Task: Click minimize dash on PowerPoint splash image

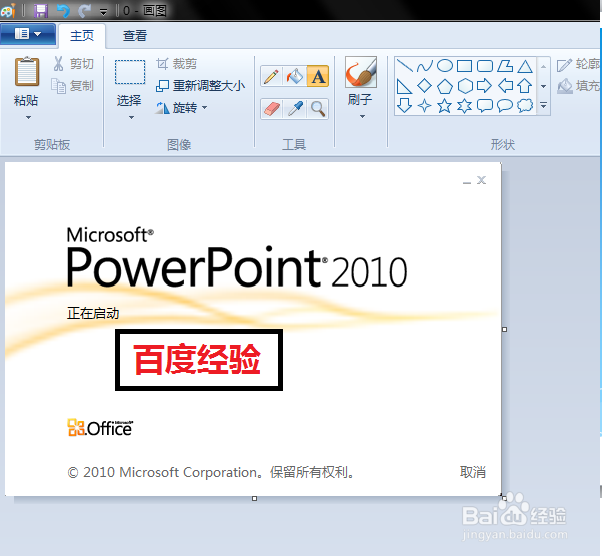Action: tap(467, 183)
